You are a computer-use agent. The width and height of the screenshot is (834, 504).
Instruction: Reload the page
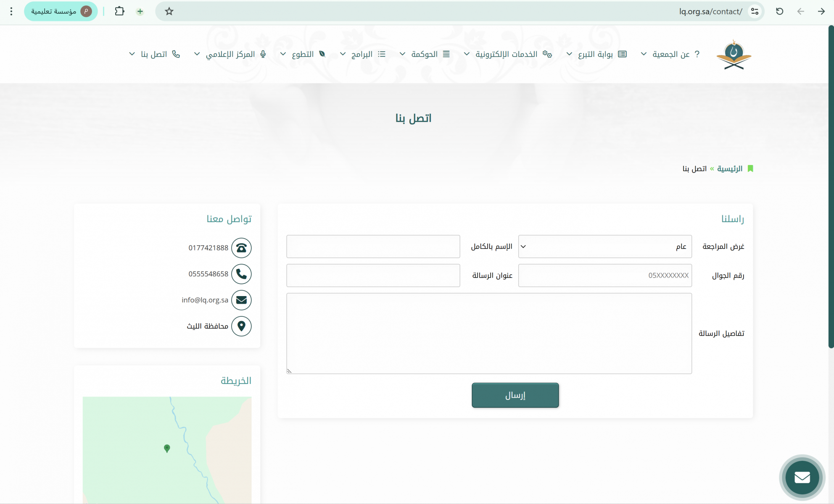click(779, 11)
